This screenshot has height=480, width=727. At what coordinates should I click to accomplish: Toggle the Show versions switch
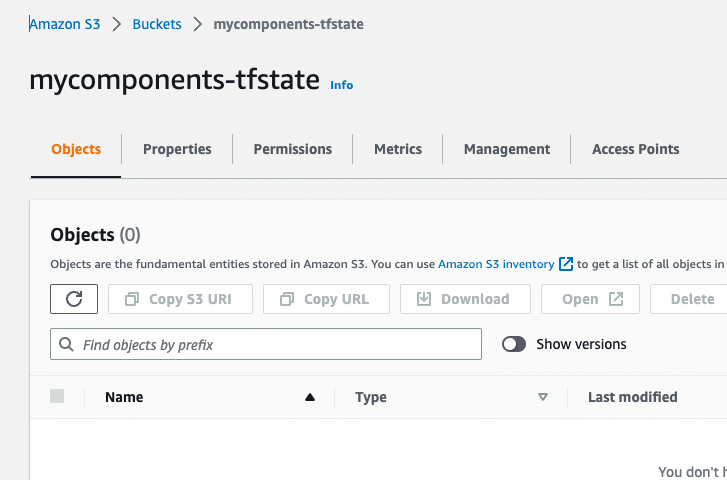point(514,344)
